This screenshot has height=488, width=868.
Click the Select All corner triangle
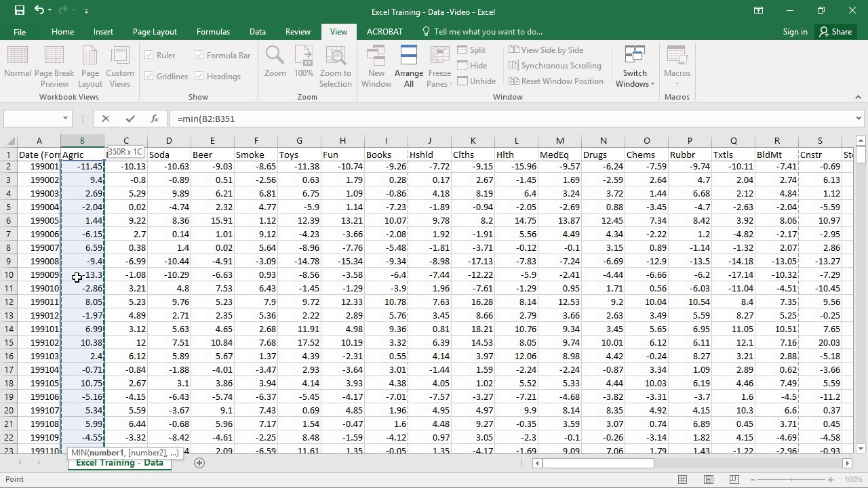[11, 141]
